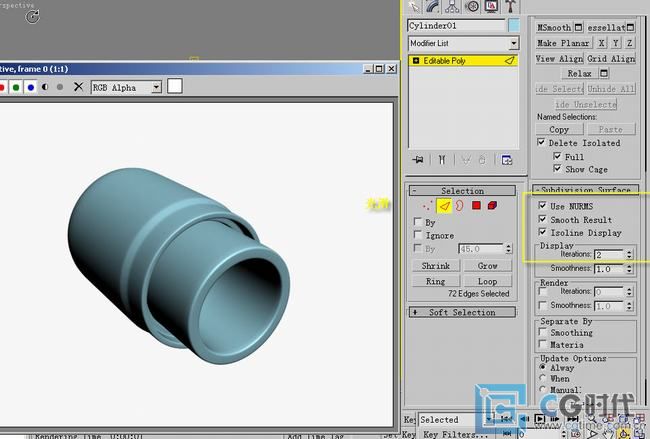Enable red channel in render window
This screenshot has height=439, width=650.
[2, 87]
